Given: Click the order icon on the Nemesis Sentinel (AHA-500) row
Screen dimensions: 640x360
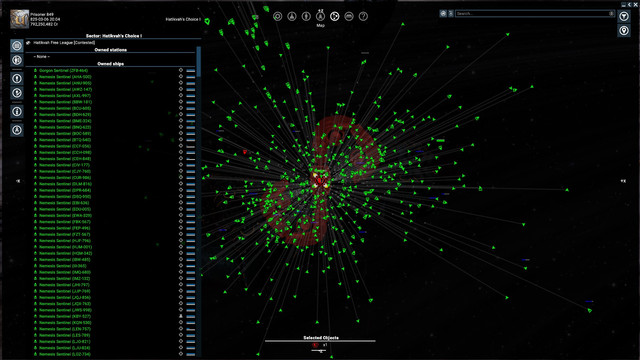Looking at the screenshot, I should click(181, 77).
